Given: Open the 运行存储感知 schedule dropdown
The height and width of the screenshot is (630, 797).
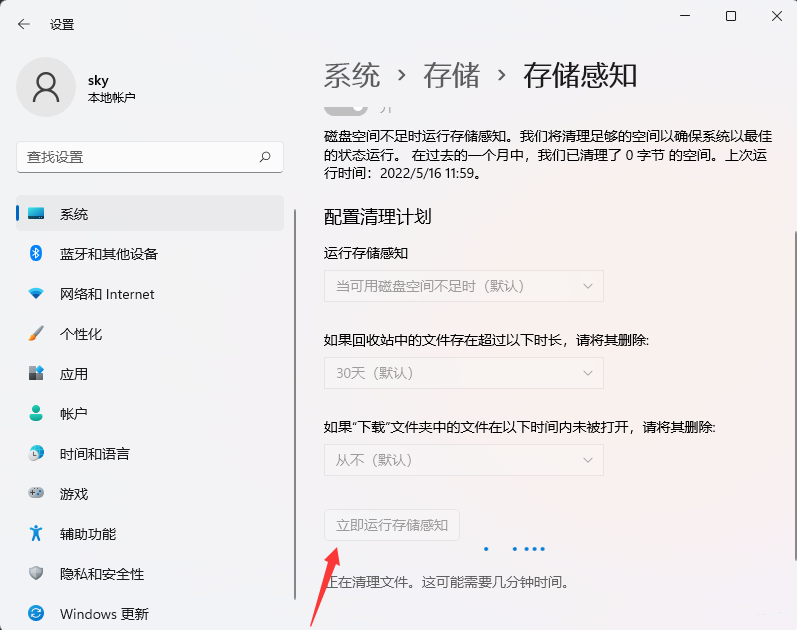Looking at the screenshot, I should [463, 286].
